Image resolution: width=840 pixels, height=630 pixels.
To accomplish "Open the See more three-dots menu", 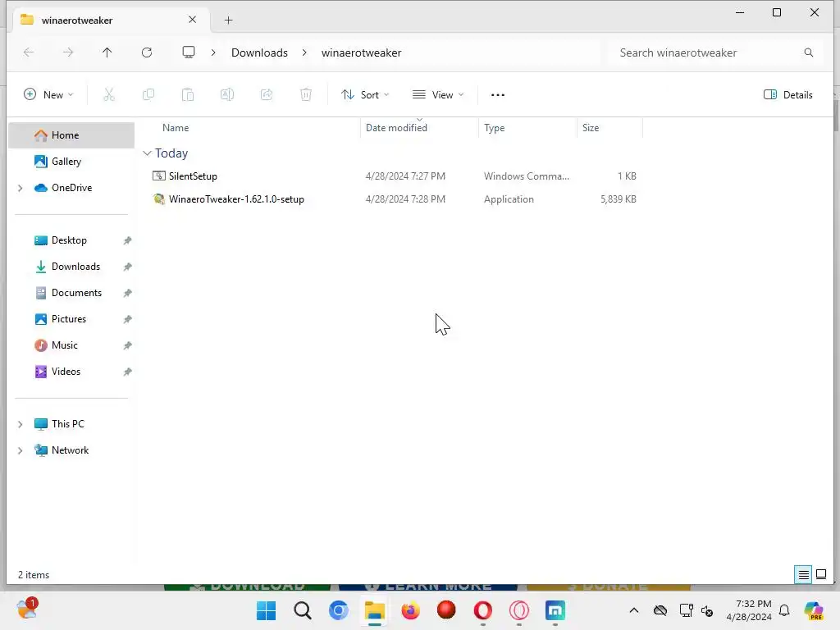I will click(498, 95).
